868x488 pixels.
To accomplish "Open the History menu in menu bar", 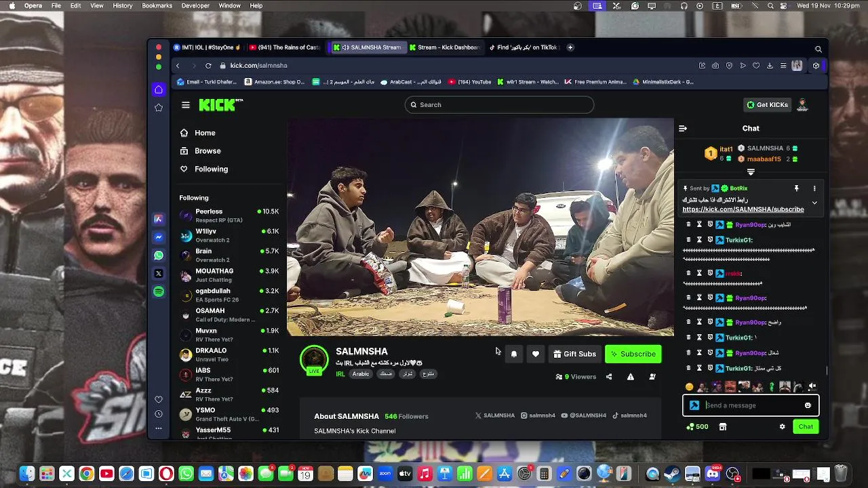I will coord(123,5).
